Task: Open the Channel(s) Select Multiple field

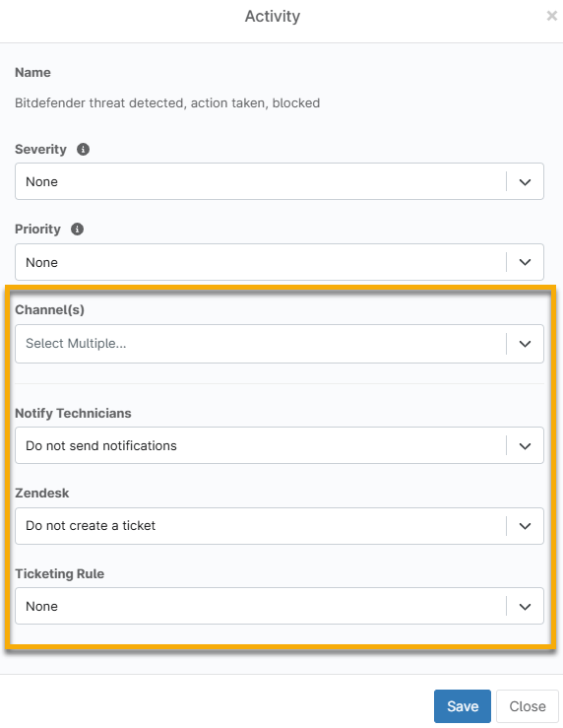Action: pyautogui.click(x=280, y=344)
